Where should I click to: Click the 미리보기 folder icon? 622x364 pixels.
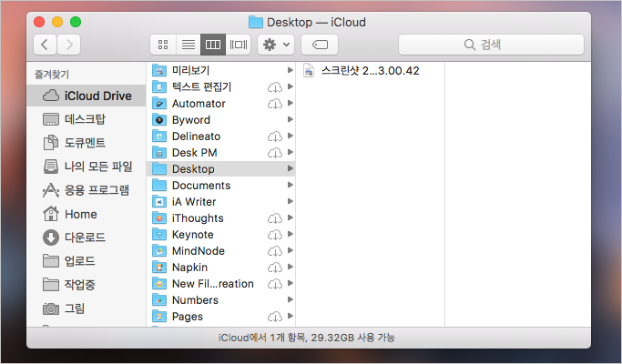click(x=159, y=71)
